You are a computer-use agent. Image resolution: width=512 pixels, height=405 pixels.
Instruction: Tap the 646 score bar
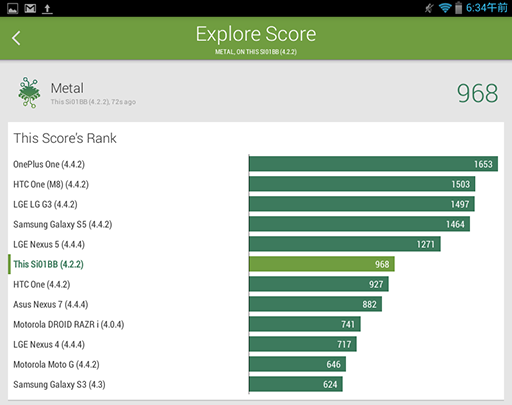coord(297,364)
